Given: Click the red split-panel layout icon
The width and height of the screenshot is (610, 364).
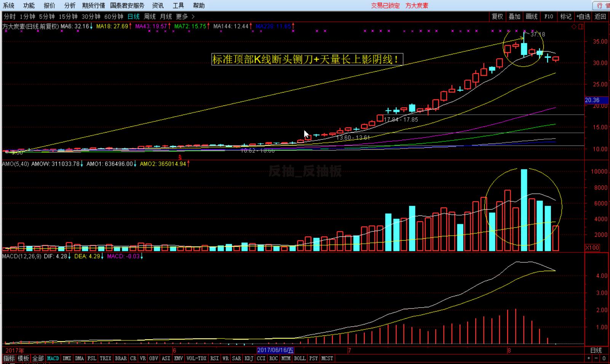Looking at the screenshot, I should coord(581,27).
